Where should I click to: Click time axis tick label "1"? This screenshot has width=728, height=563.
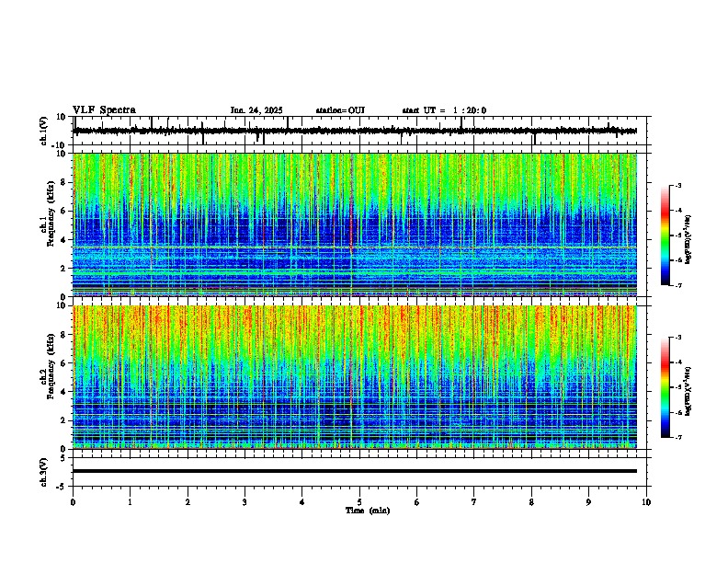[x=130, y=502]
